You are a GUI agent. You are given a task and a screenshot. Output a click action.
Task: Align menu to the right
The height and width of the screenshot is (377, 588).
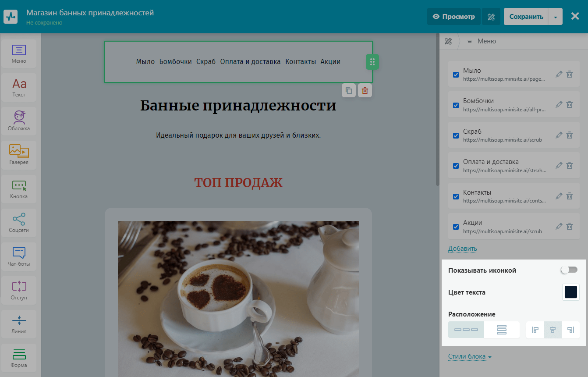pos(570,330)
